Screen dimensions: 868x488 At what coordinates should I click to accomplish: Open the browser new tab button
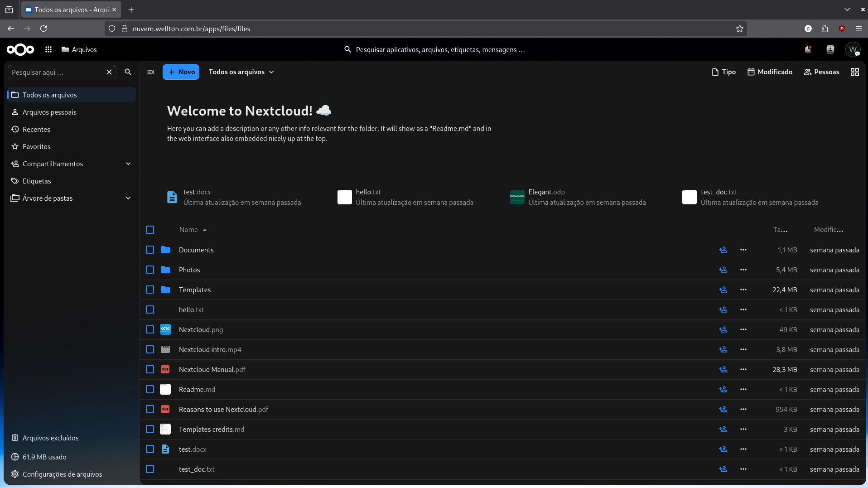(x=131, y=10)
